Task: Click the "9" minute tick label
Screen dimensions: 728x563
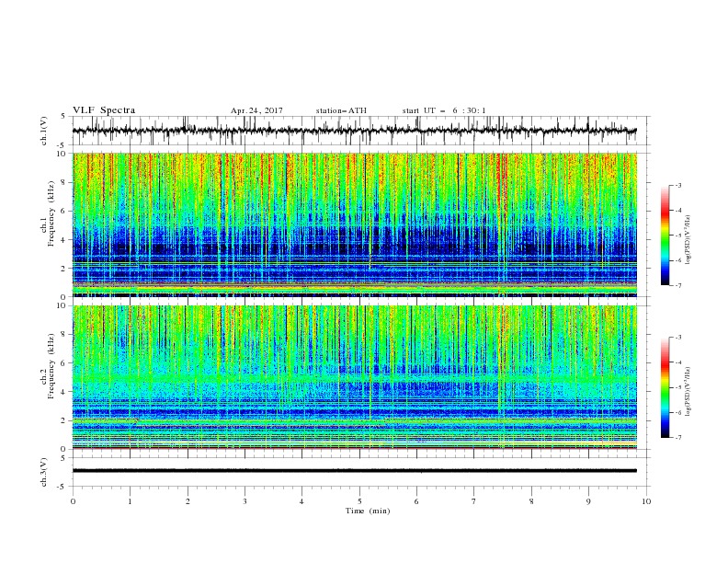Action: 588,501
